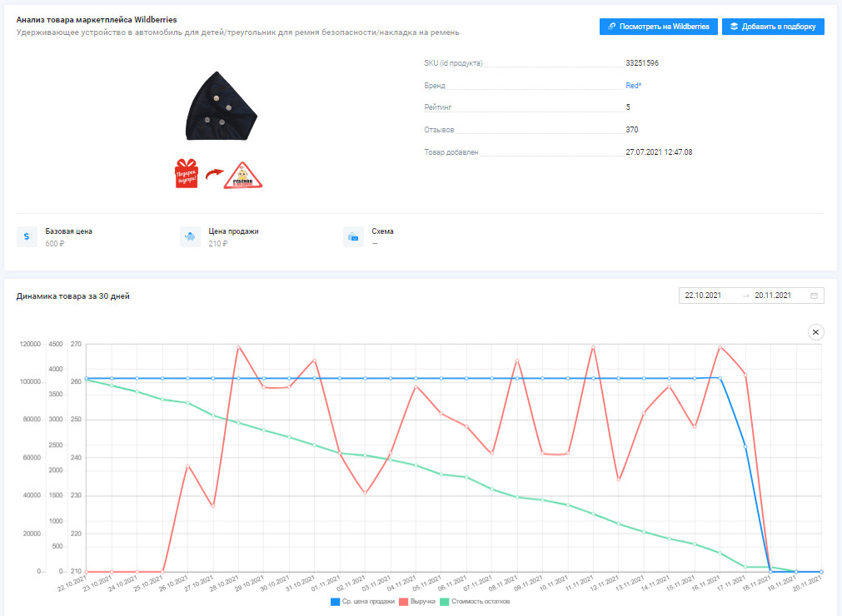Click the Базовая цена dollar icon

pyautogui.click(x=27, y=236)
